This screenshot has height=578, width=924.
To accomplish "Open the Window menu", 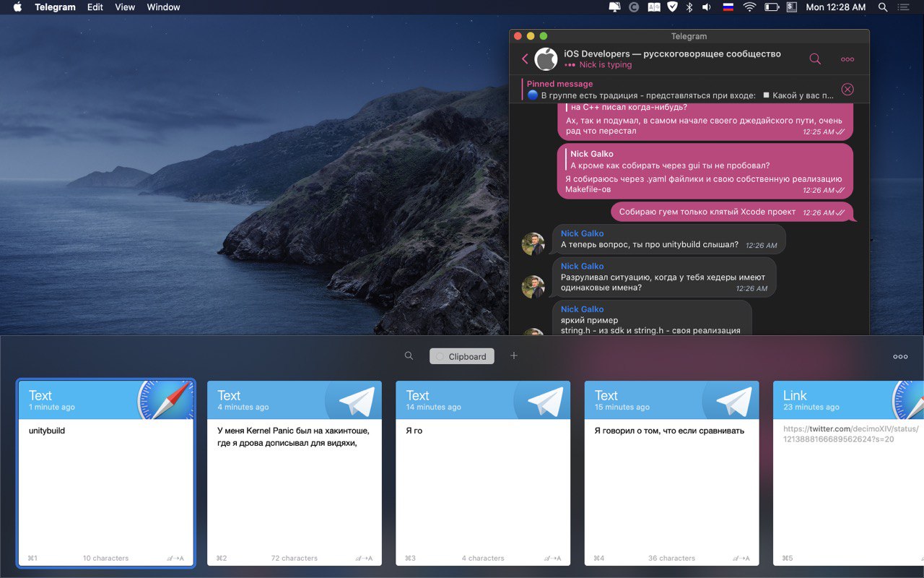I will [163, 7].
